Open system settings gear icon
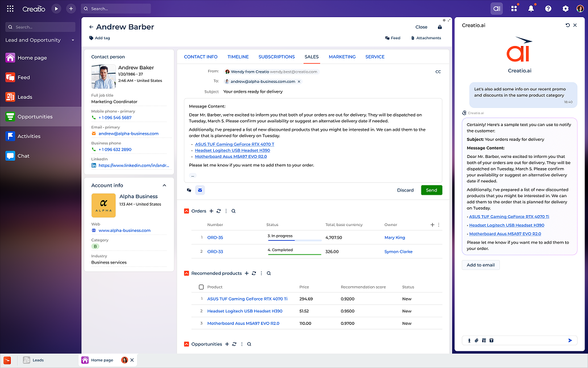The image size is (588, 368). (x=564, y=9)
